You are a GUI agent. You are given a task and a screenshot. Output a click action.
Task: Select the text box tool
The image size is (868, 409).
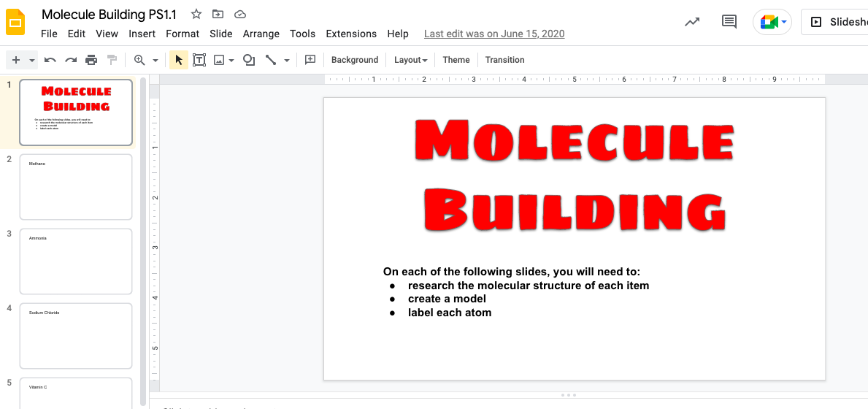pos(199,60)
